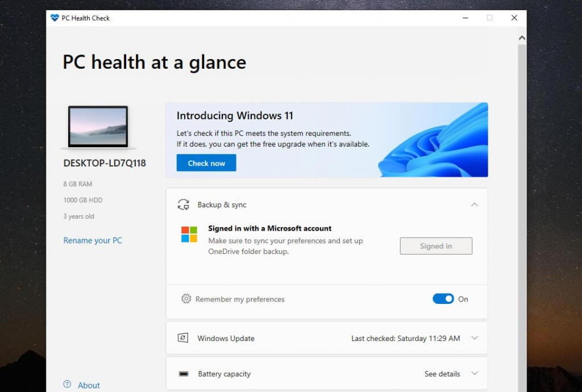Viewport: 582px width, 392px height.
Task: Click the scrollbar up arrow
Action: (522, 38)
